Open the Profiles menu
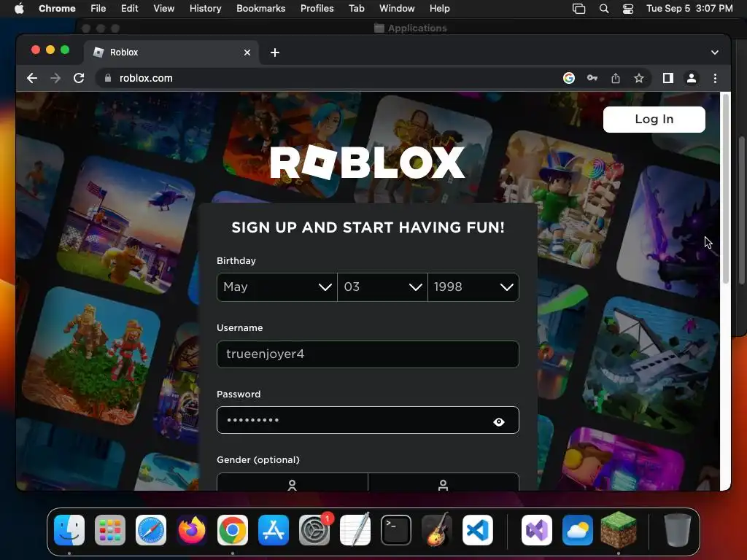 click(x=317, y=9)
